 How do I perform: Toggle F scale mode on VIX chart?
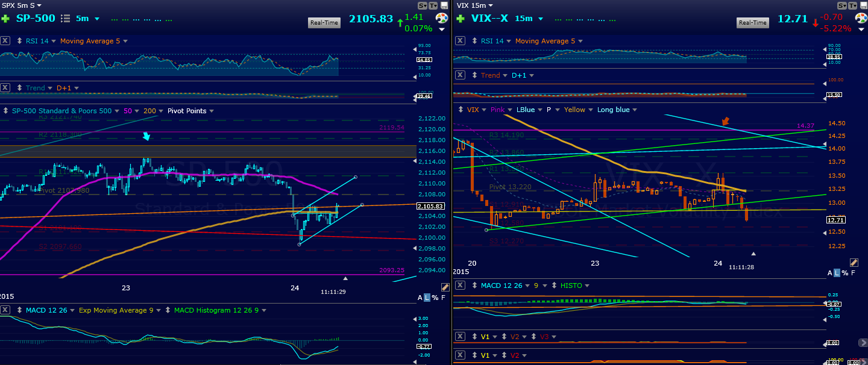(x=853, y=273)
